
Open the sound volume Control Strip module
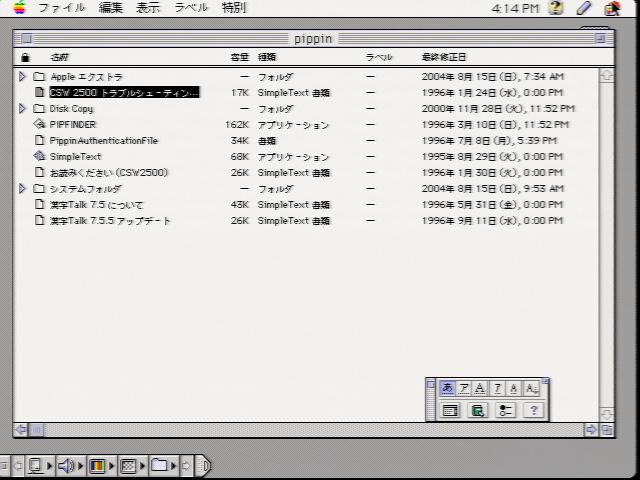(66, 465)
